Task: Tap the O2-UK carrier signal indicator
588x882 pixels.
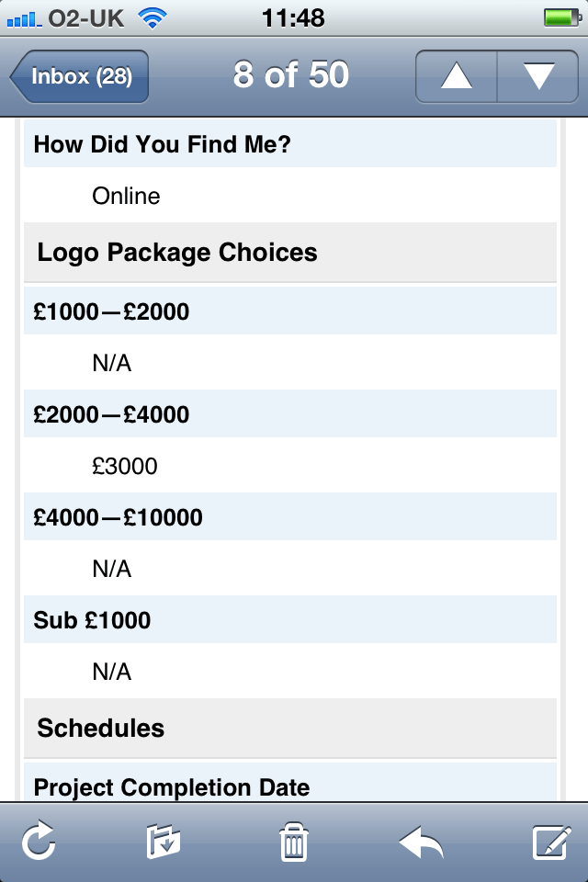Action: click(65, 18)
